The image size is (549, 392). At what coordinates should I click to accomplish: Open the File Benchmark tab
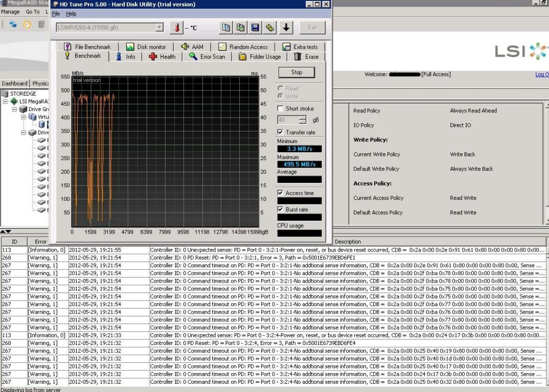click(x=87, y=47)
